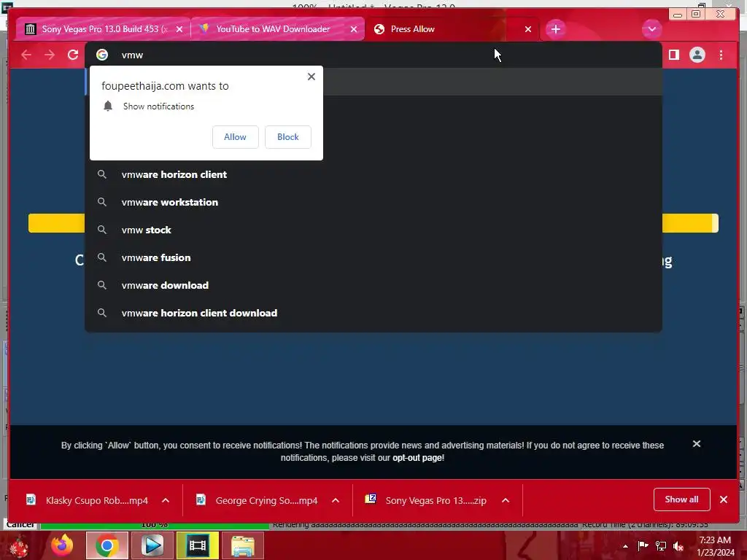Close the Press Allow tab
This screenshot has width=747, height=560.
(528, 29)
